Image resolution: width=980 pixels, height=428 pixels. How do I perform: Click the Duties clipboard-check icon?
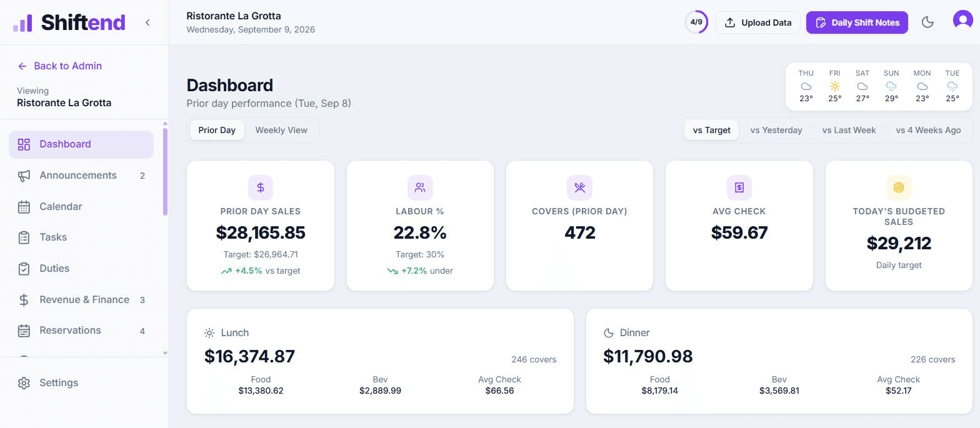24,269
